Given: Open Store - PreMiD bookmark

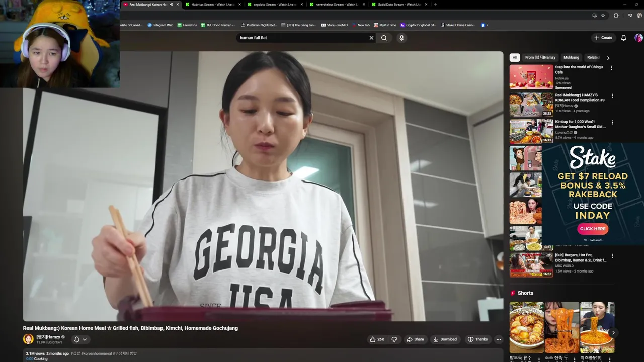Looking at the screenshot, I should point(334,25).
